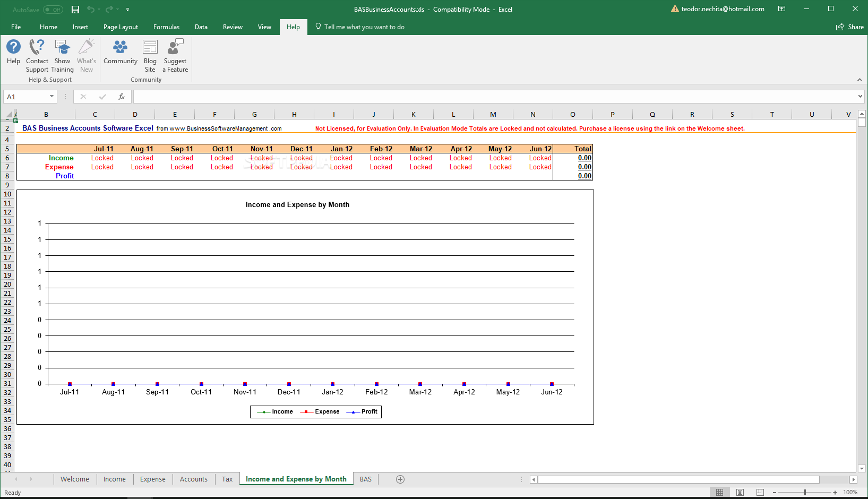Open Customize Quick Access Toolbar dropdown
Screen dimensions: 868x499
127,10
